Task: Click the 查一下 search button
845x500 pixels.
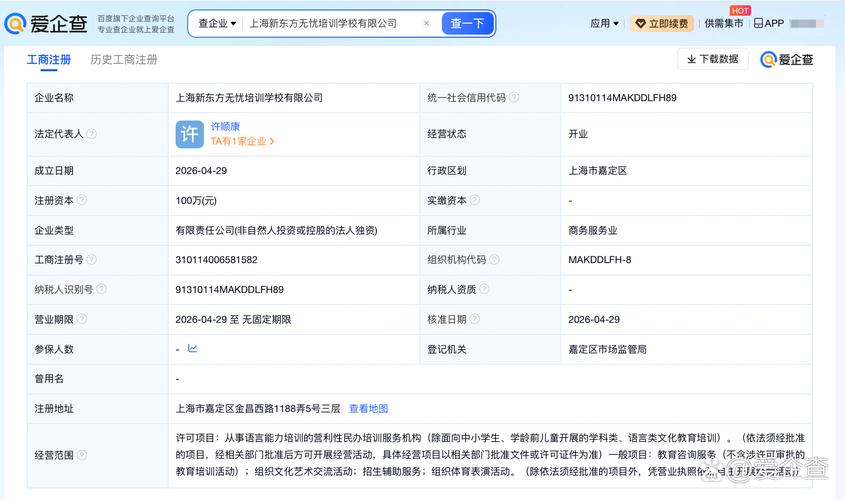Action: click(x=467, y=24)
